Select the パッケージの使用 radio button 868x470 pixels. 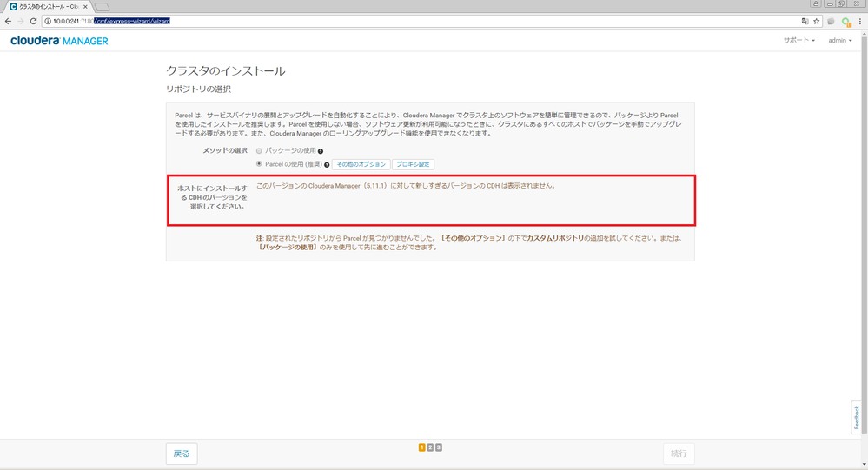click(x=259, y=150)
